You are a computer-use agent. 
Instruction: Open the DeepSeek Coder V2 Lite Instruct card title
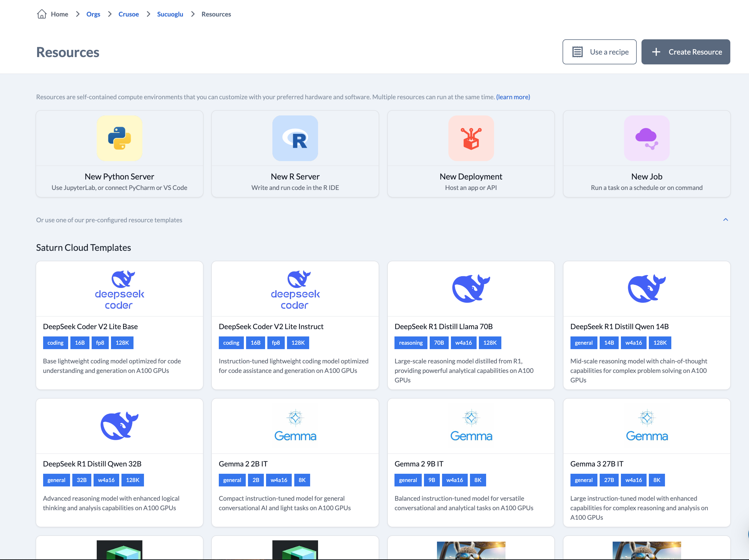coord(271,326)
